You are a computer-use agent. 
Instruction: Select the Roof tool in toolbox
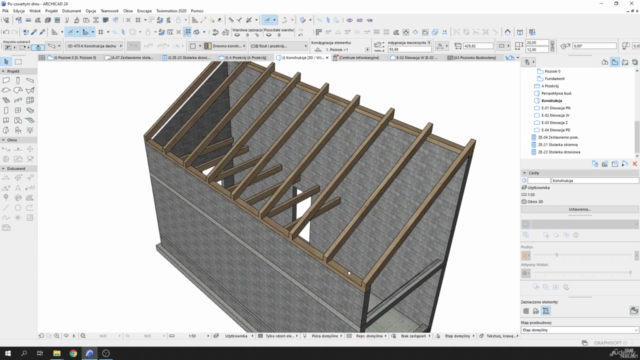18,90
